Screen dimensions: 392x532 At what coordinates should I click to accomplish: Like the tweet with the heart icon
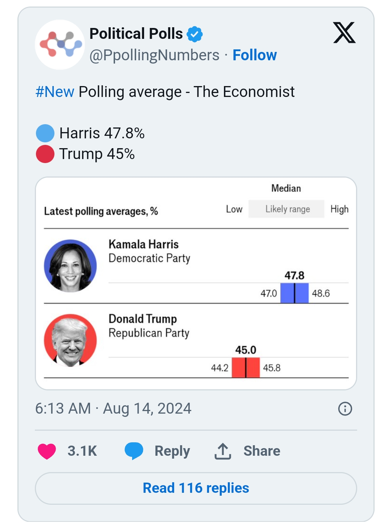[x=47, y=451]
